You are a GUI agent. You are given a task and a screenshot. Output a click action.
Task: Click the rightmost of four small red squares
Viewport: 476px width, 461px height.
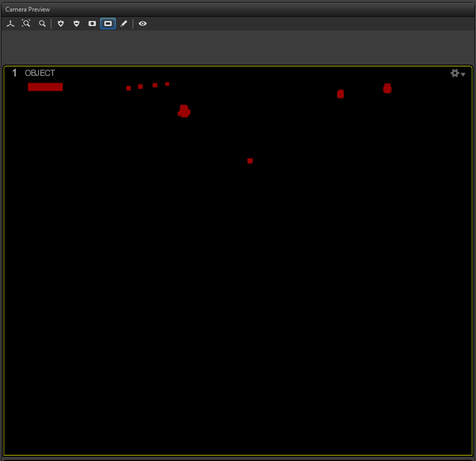tap(167, 84)
